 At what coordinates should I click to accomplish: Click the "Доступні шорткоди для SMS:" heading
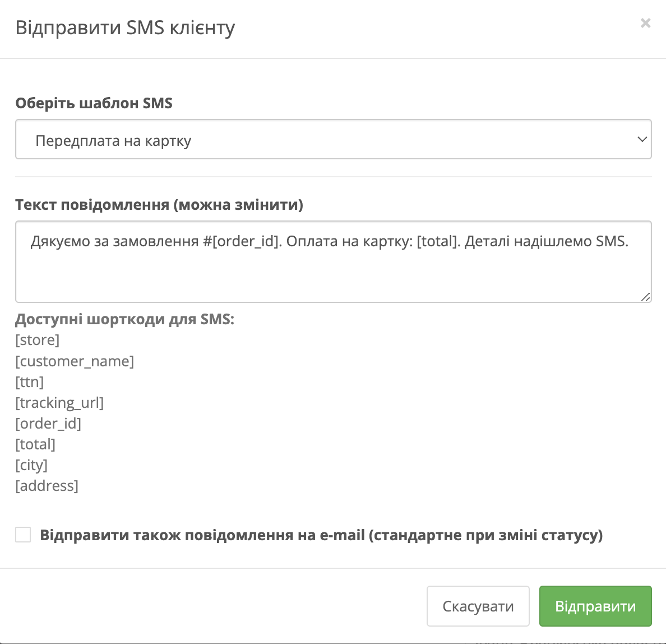[x=124, y=319]
